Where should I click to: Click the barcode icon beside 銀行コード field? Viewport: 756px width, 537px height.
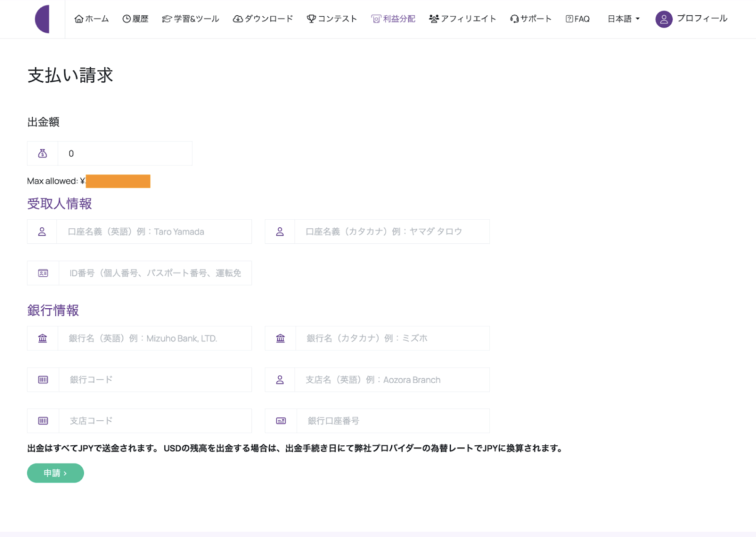(43, 380)
